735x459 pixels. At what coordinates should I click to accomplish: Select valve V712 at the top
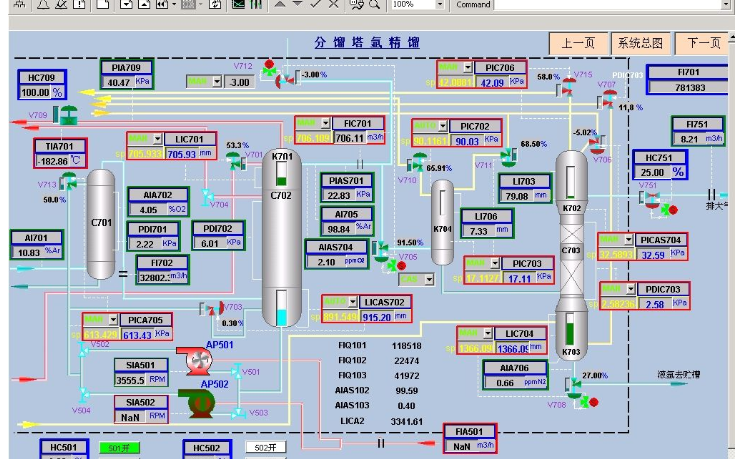[285, 81]
